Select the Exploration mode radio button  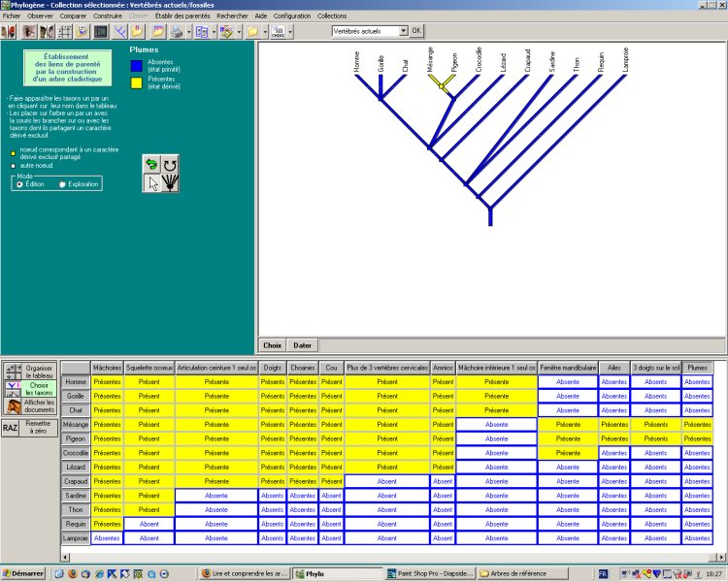pos(62,183)
